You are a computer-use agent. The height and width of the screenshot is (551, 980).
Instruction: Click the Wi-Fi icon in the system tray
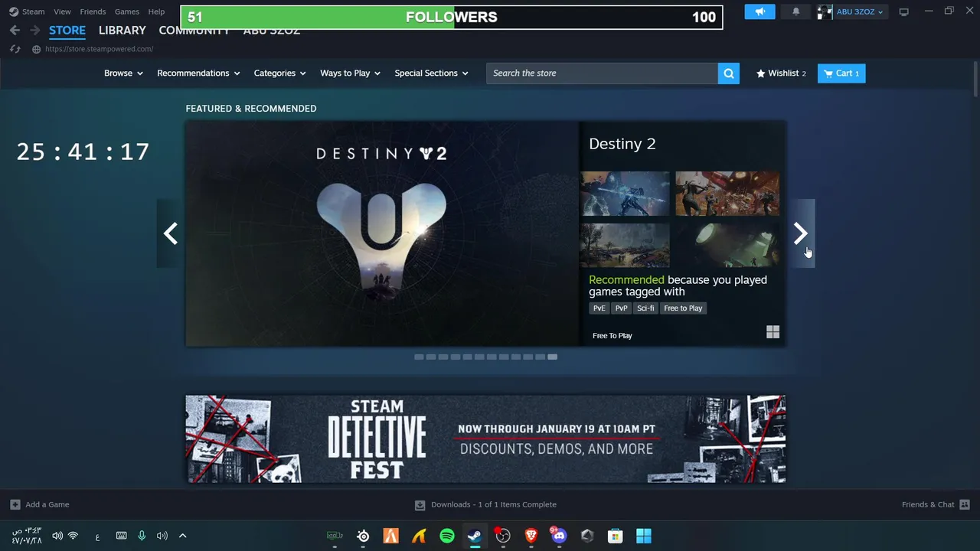[73, 536]
